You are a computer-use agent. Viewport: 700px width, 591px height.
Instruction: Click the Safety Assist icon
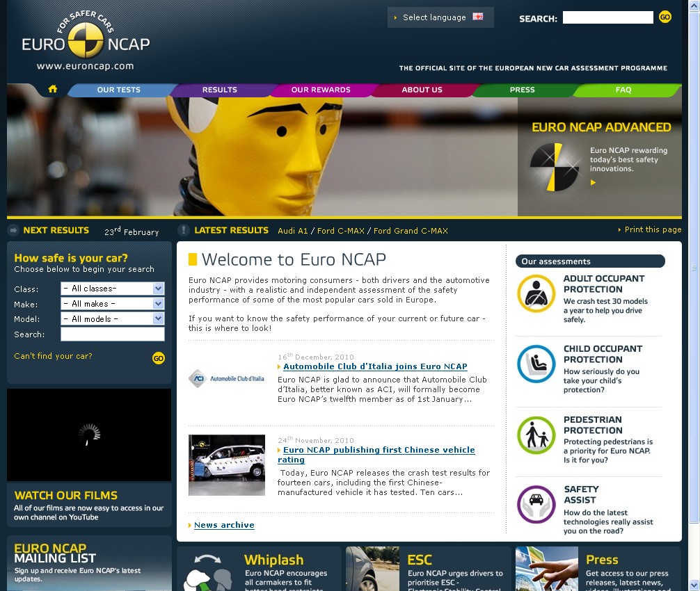tap(536, 505)
